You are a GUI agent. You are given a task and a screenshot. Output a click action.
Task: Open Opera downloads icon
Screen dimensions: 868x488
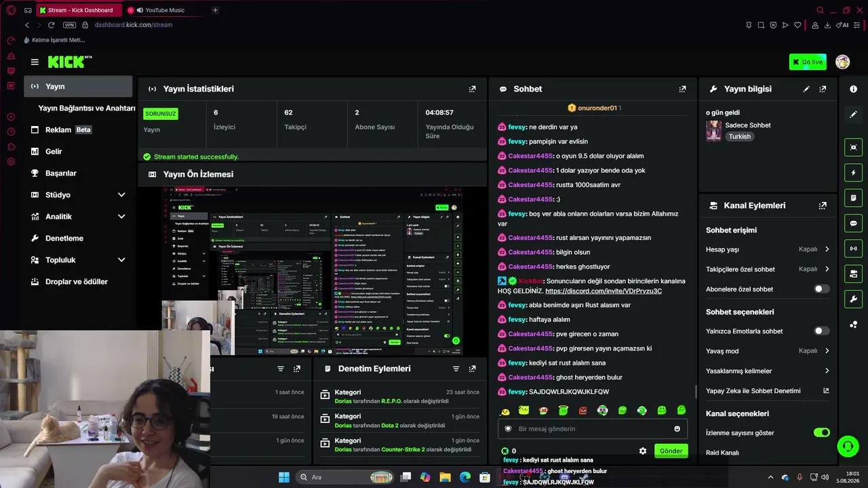pos(827,25)
